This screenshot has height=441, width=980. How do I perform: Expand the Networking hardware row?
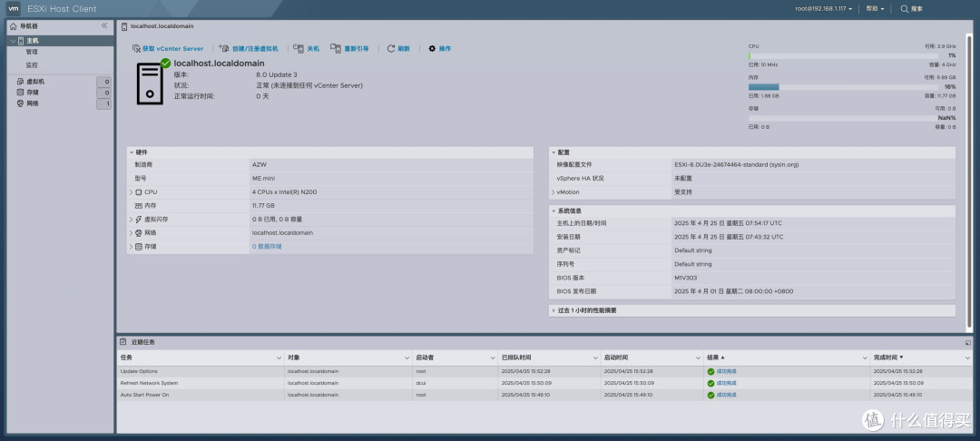click(132, 233)
